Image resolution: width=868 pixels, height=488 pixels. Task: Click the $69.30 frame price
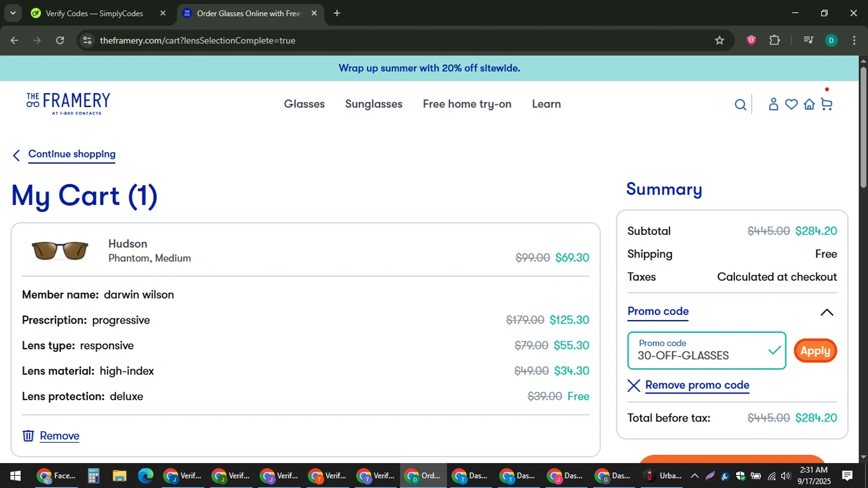coord(572,258)
